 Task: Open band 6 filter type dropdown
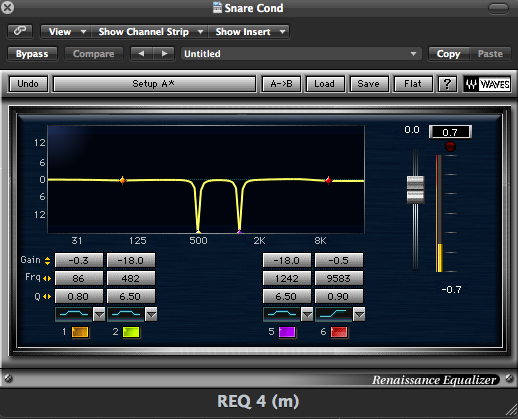(359, 314)
